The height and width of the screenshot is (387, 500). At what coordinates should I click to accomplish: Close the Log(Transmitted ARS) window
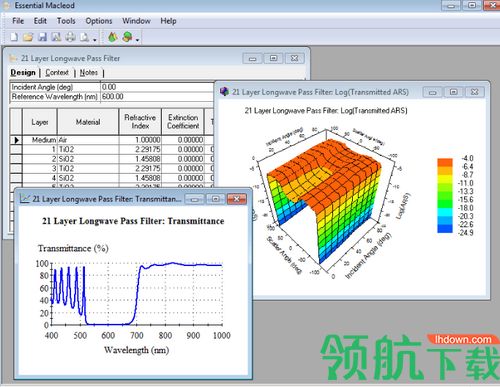[475, 92]
